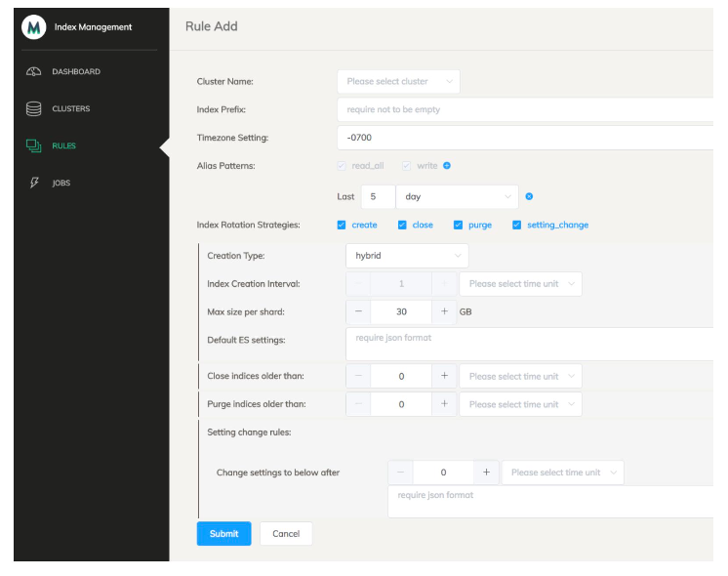Add an alias pattern with the plus icon

coord(447,166)
